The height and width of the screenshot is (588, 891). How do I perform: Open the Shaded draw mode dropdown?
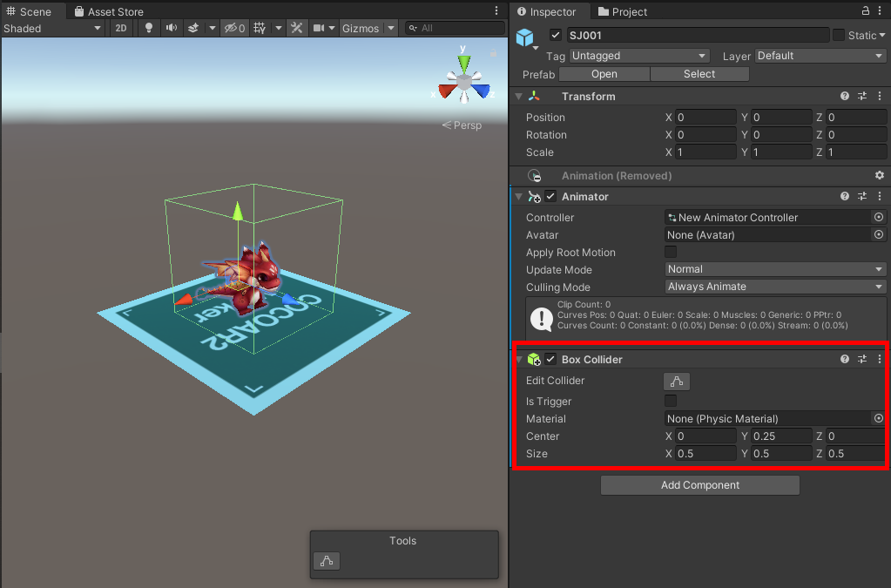point(52,29)
